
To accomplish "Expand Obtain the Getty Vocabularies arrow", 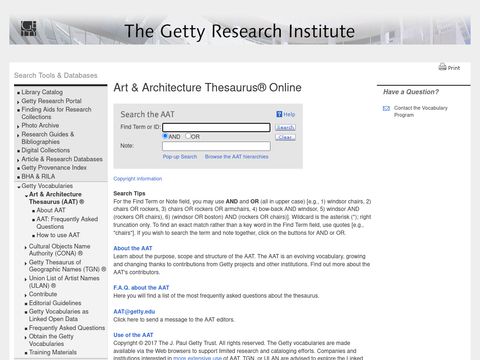I will pyautogui.click(x=26, y=337).
